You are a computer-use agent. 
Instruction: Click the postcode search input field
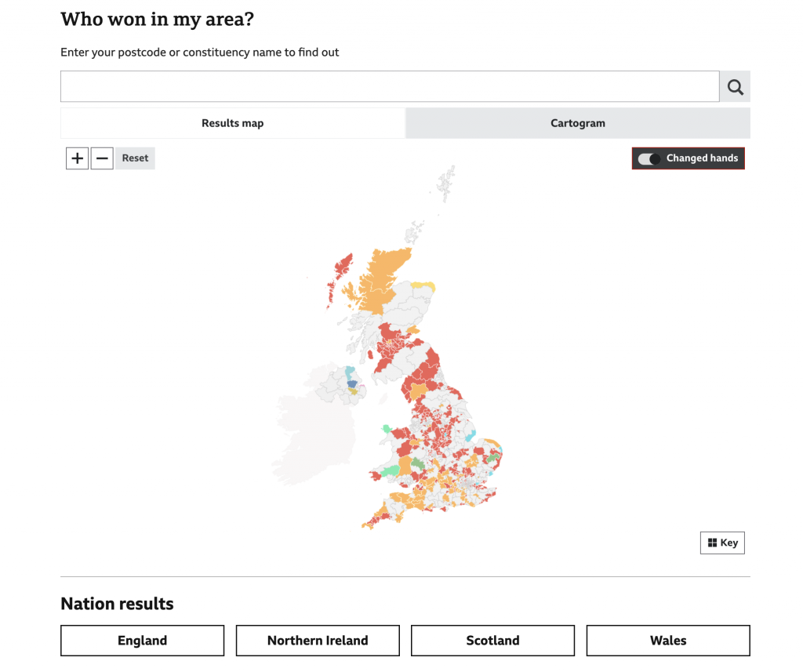[390, 86]
